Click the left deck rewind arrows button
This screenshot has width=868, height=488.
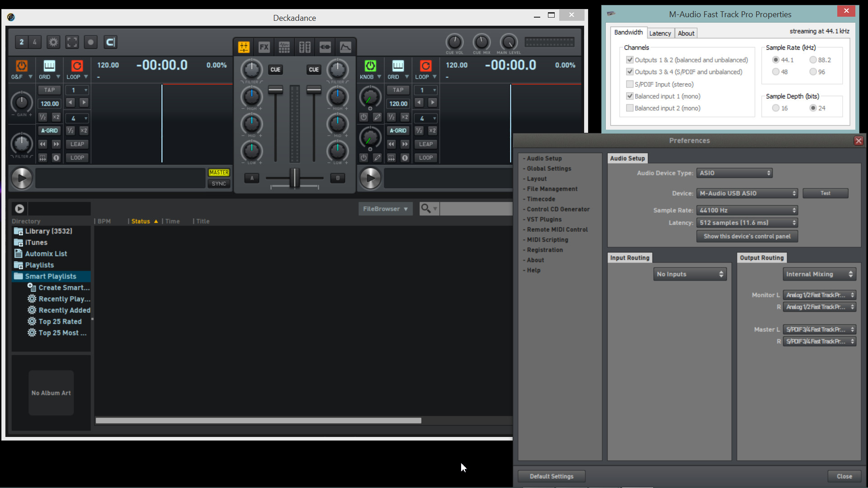tap(42, 144)
